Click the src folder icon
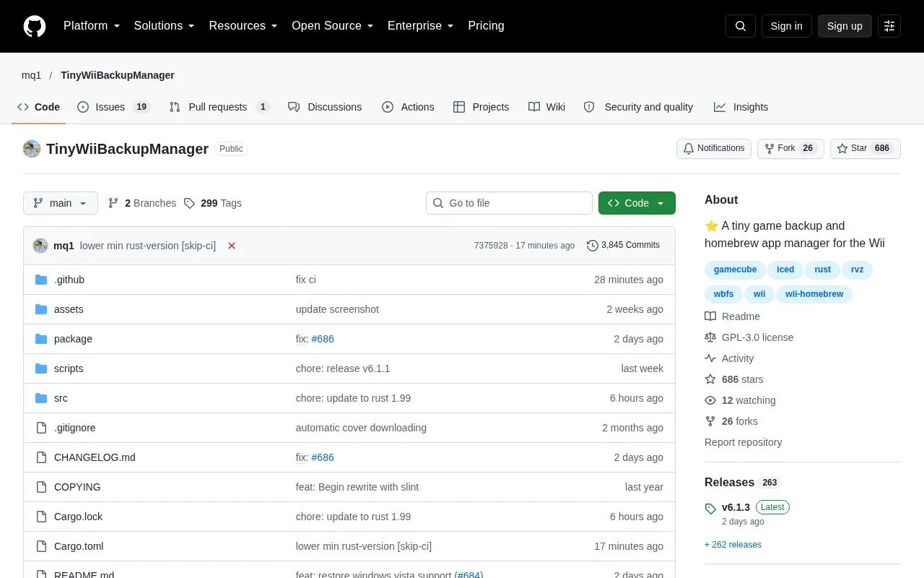 pyautogui.click(x=41, y=398)
